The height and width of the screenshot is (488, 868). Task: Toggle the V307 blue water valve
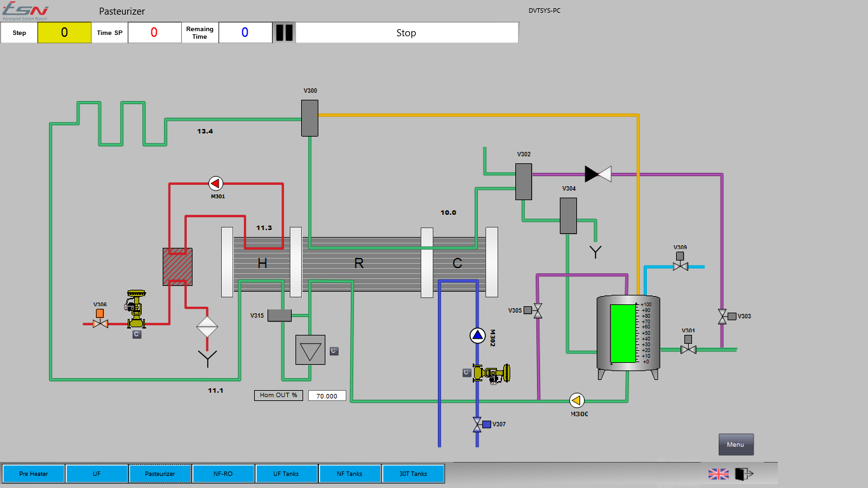tap(478, 424)
